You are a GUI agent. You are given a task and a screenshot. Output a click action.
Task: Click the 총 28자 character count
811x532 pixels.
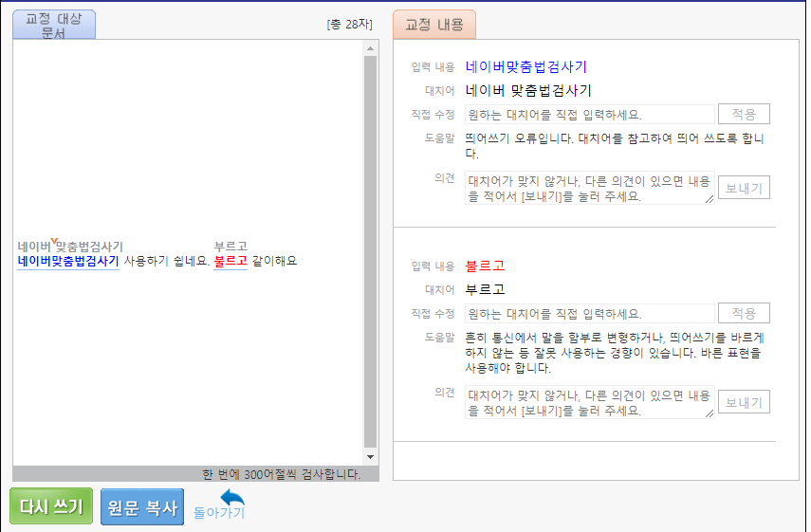tap(350, 25)
